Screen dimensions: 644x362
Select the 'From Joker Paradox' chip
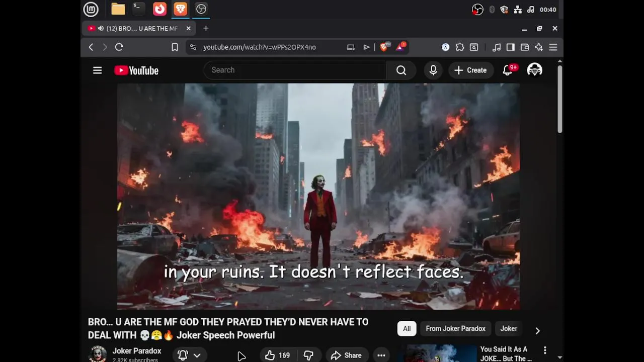pos(455,329)
